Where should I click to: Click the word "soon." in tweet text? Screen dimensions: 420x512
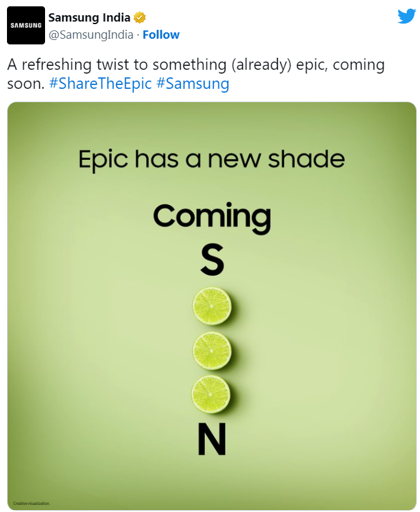(x=25, y=84)
